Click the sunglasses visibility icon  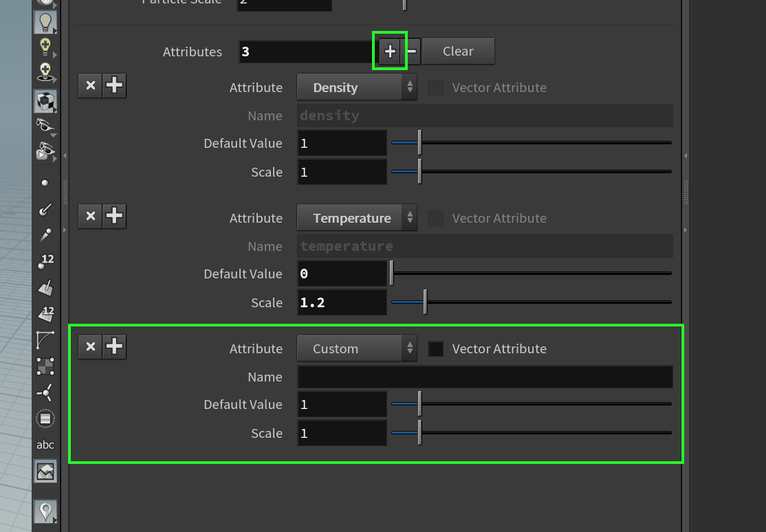(x=45, y=126)
